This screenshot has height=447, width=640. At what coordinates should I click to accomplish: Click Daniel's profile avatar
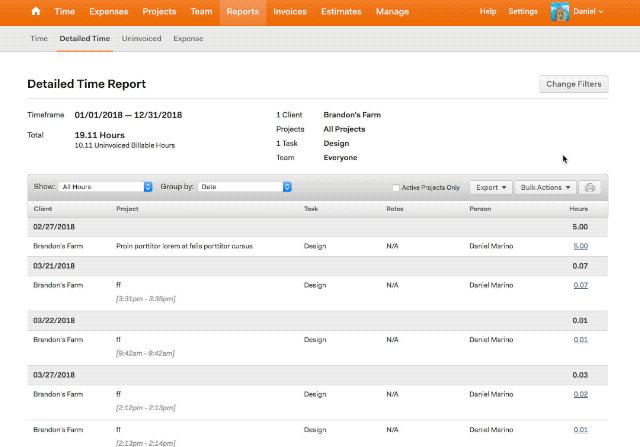point(560,11)
